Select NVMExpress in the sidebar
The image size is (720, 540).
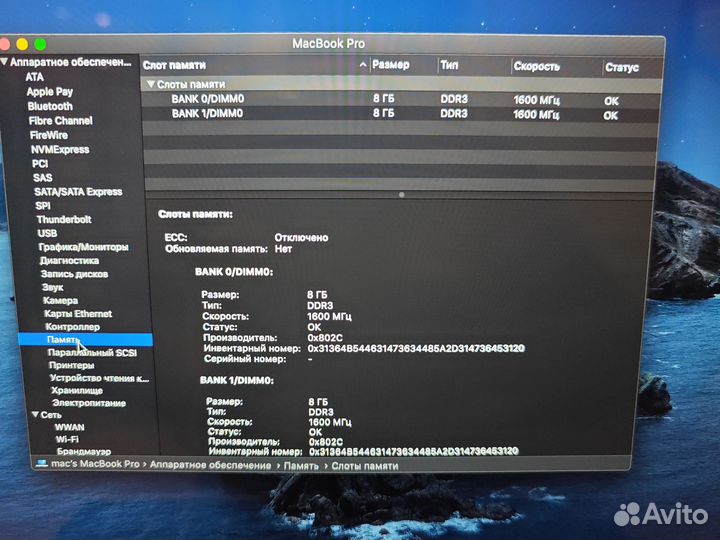(x=60, y=149)
